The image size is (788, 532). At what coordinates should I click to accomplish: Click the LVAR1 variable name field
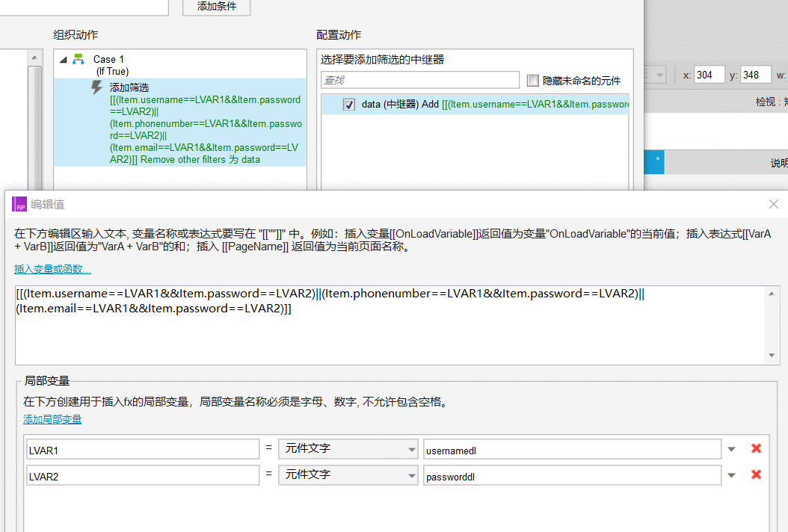[x=143, y=449]
